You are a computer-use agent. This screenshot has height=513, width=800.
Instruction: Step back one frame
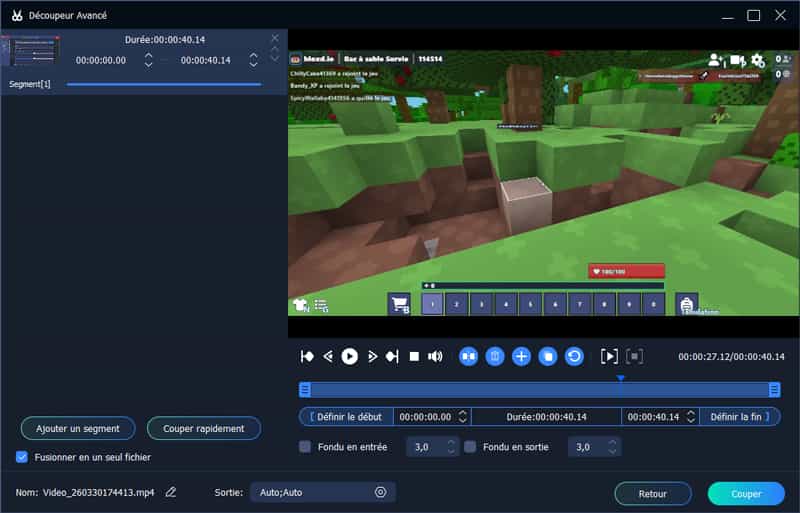coord(328,356)
